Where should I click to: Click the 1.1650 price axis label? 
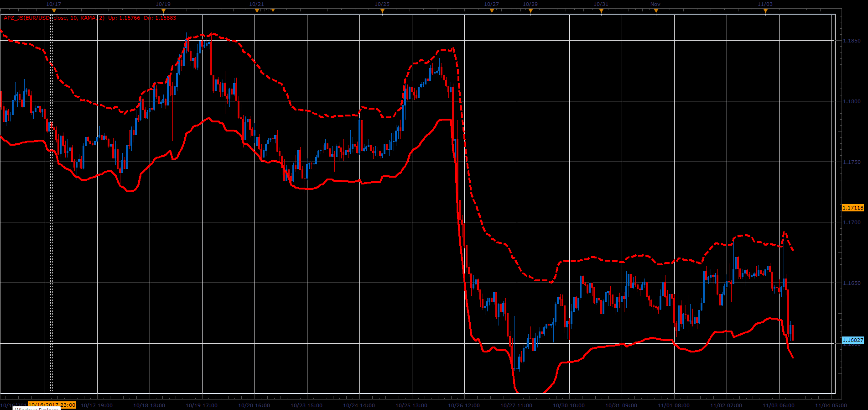click(852, 283)
